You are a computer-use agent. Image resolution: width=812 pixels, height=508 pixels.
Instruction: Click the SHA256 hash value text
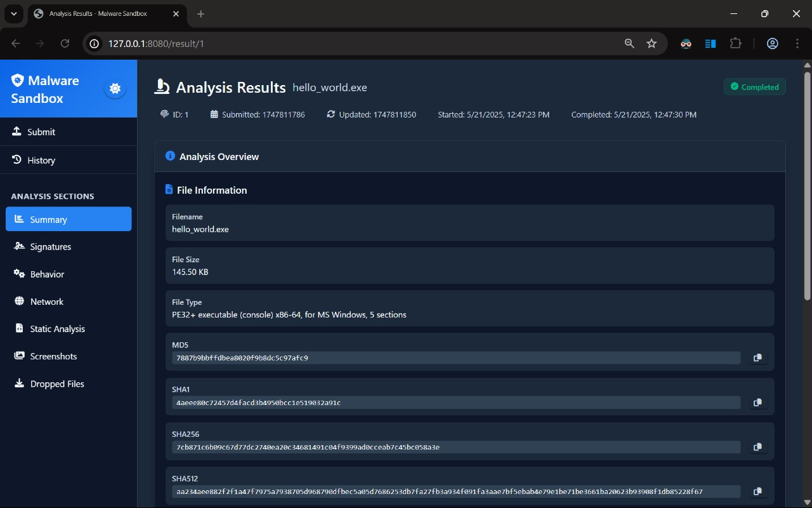(x=308, y=447)
